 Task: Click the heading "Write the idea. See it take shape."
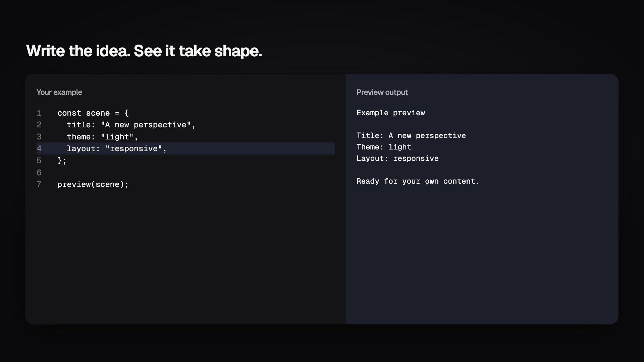point(144,51)
